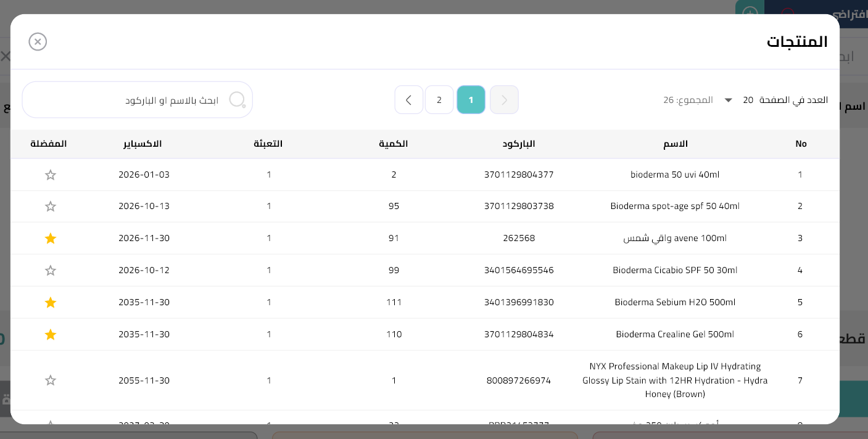Click quantity value 110
868x439 pixels.
pos(394,334)
